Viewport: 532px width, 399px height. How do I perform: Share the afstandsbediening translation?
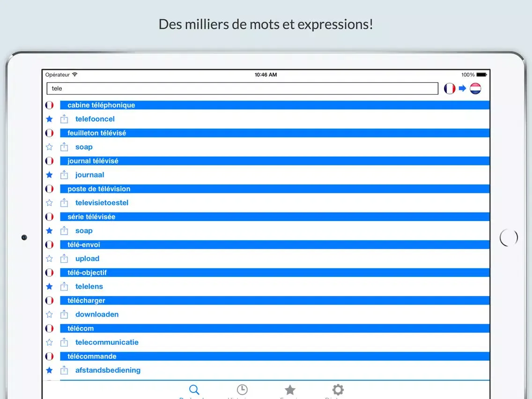click(64, 370)
